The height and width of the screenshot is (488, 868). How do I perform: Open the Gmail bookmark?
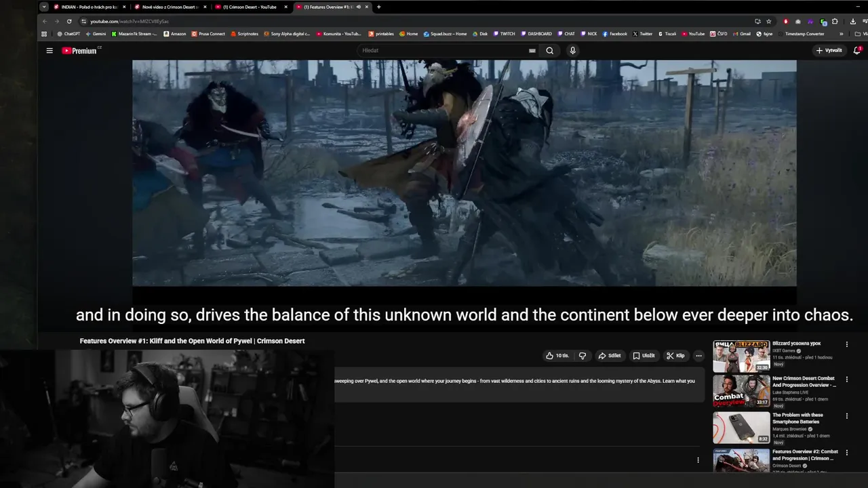(742, 34)
